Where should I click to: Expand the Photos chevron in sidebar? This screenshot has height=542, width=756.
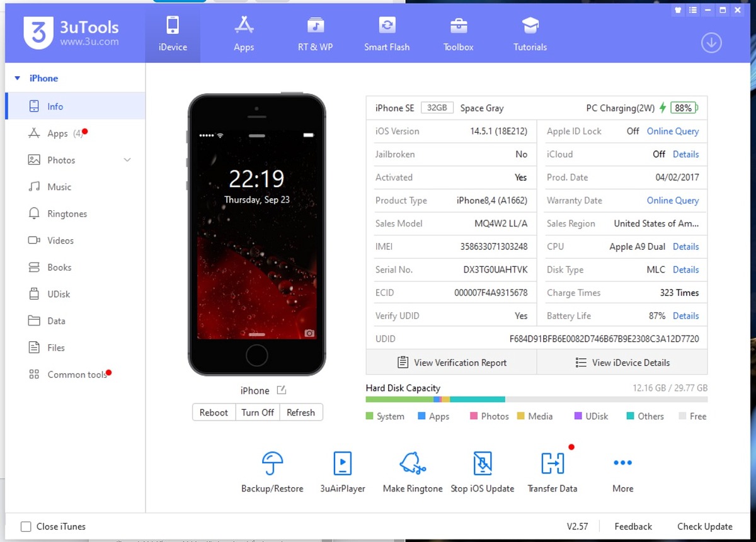(127, 160)
